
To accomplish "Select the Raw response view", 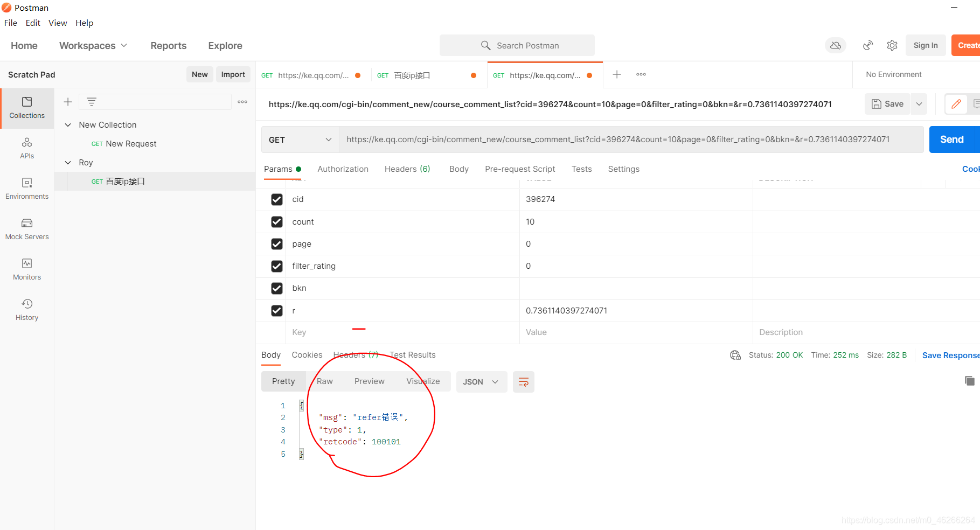I will pos(325,381).
